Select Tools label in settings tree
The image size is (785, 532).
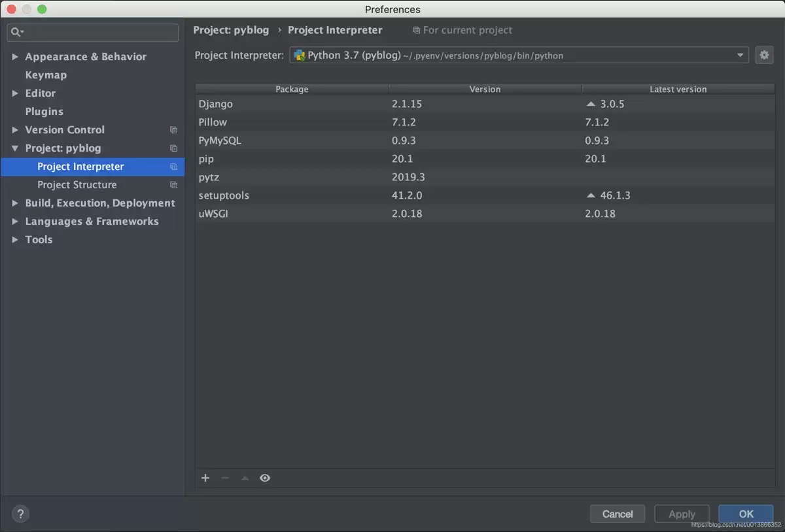(x=39, y=240)
